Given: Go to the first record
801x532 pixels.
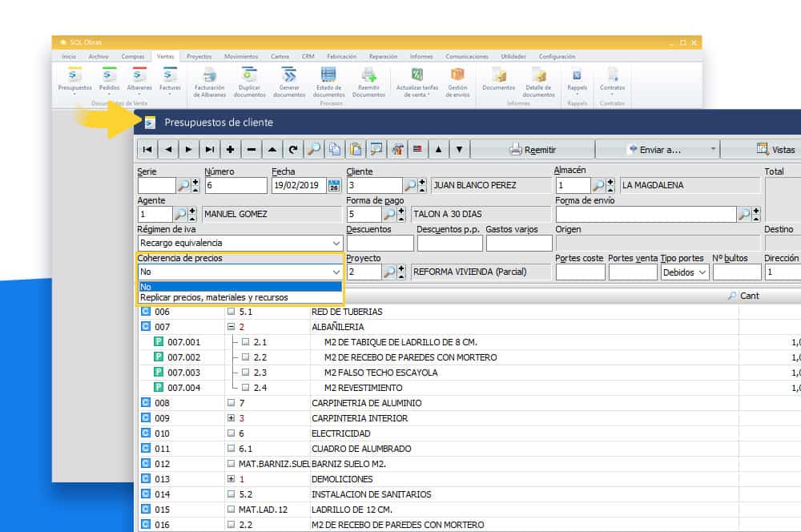Looking at the screenshot, I should (x=147, y=149).
